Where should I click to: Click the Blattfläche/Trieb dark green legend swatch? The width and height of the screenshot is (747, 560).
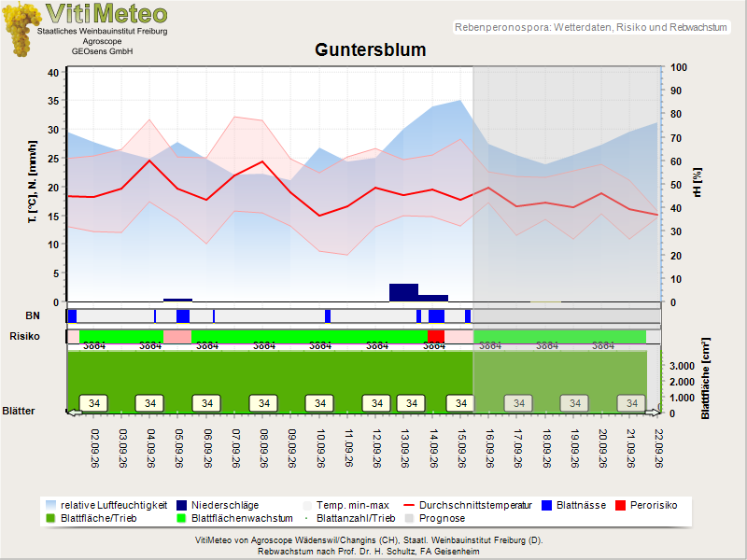click(x=51, y=518)
